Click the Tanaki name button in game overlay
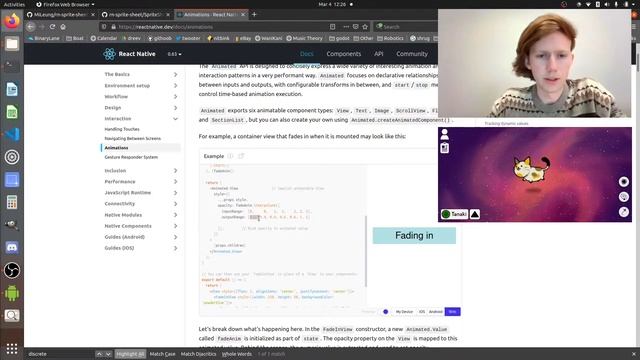The image size is (640, 360). [x=454, y=214]
